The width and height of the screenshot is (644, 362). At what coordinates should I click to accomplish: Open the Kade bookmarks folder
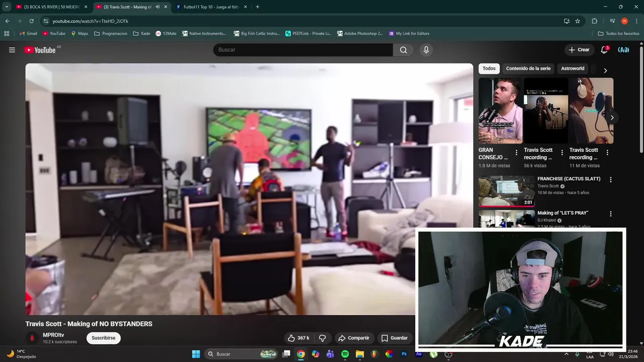click(141, 34)
